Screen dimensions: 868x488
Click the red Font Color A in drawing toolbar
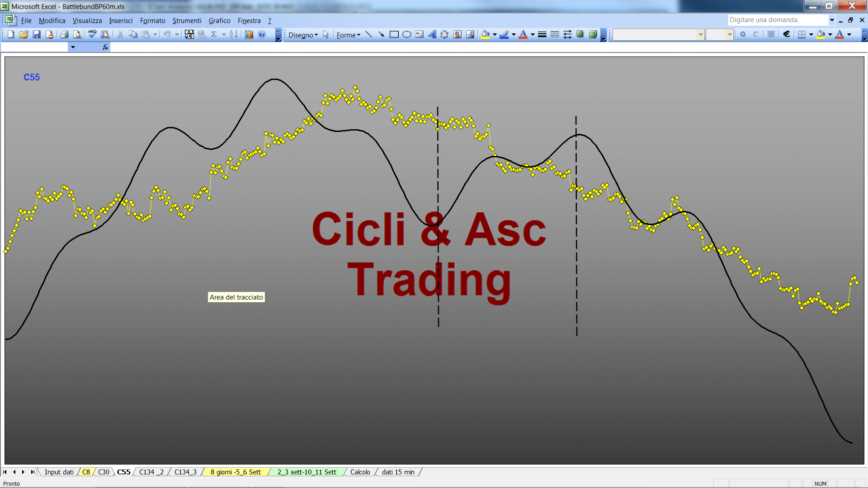tap(523, 34)
